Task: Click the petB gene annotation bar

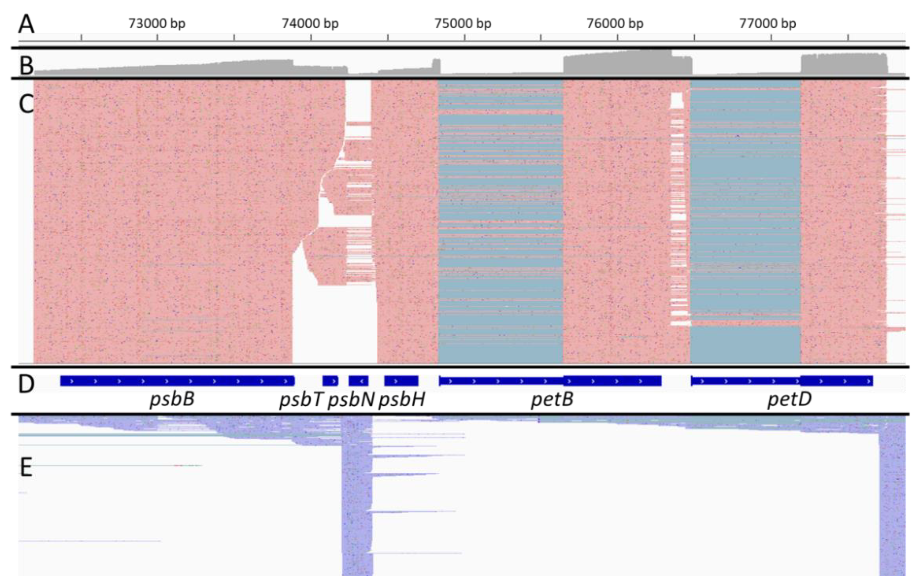Action: [550, 381]
